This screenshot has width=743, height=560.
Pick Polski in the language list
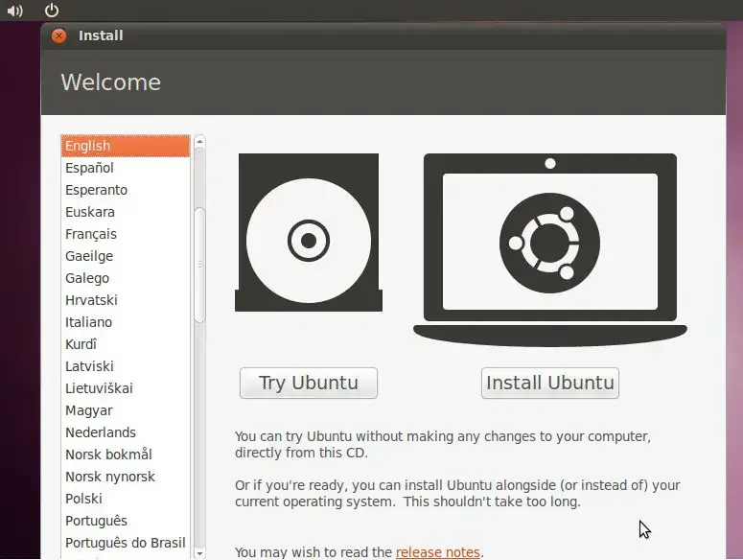83,499
